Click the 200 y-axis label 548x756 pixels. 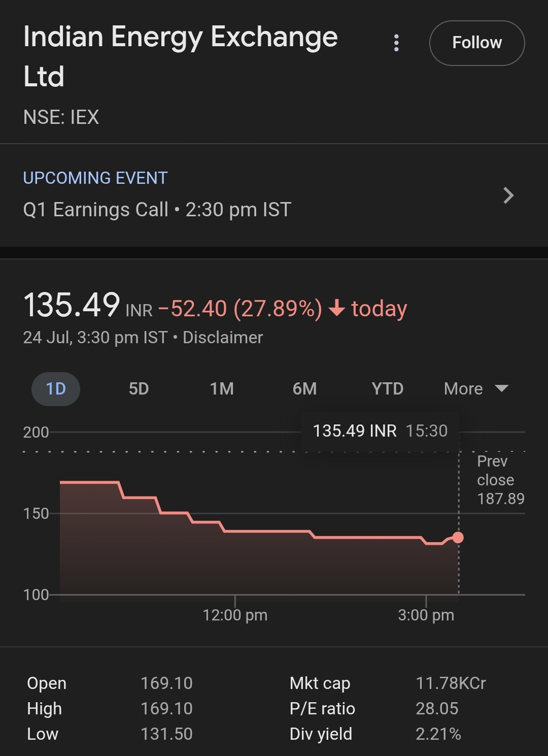pos(36,433)
